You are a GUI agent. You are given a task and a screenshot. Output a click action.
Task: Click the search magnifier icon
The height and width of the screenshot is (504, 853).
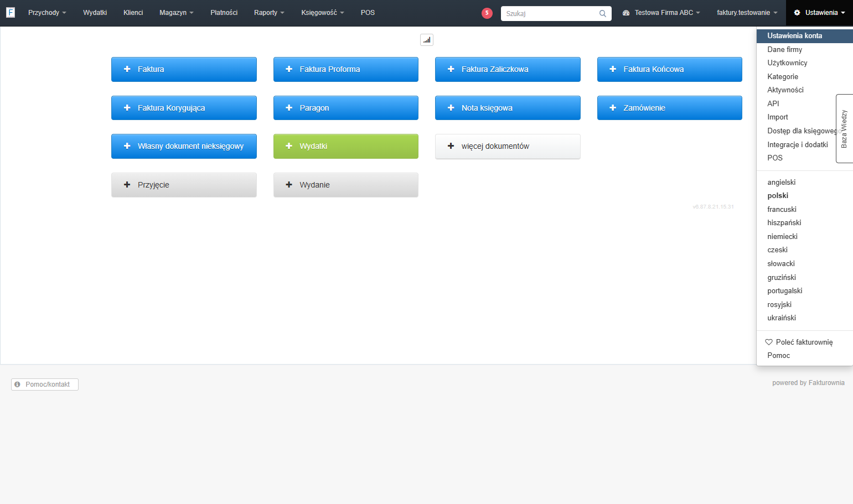coord(603,13)
